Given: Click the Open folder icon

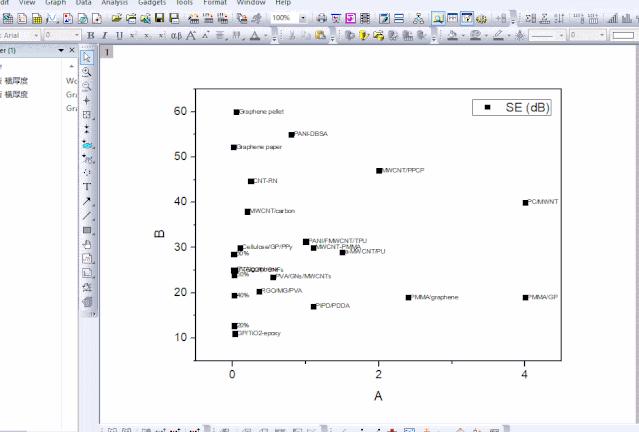Looking at the screenshot, I should point(117,18).
